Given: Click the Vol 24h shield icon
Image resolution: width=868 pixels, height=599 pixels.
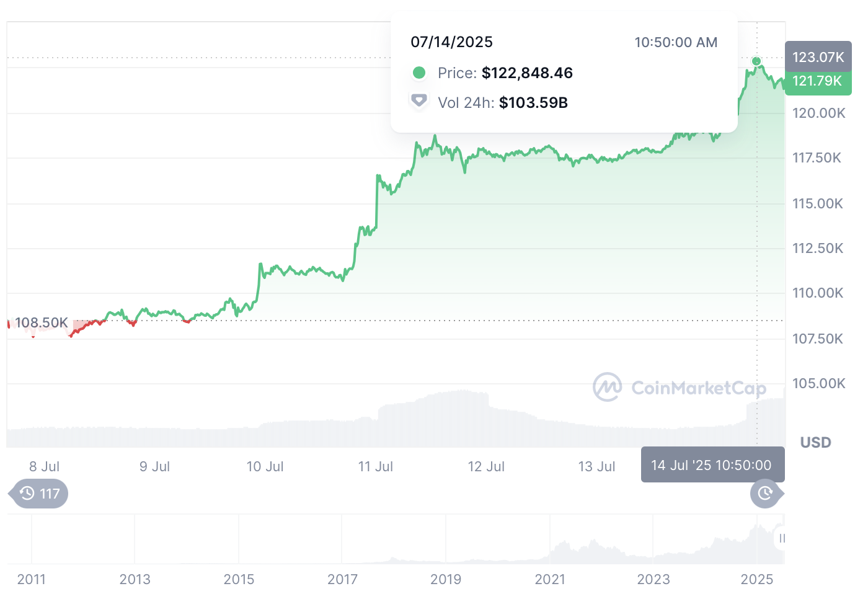Looking at the screenshot, I should tap(419, 100).
